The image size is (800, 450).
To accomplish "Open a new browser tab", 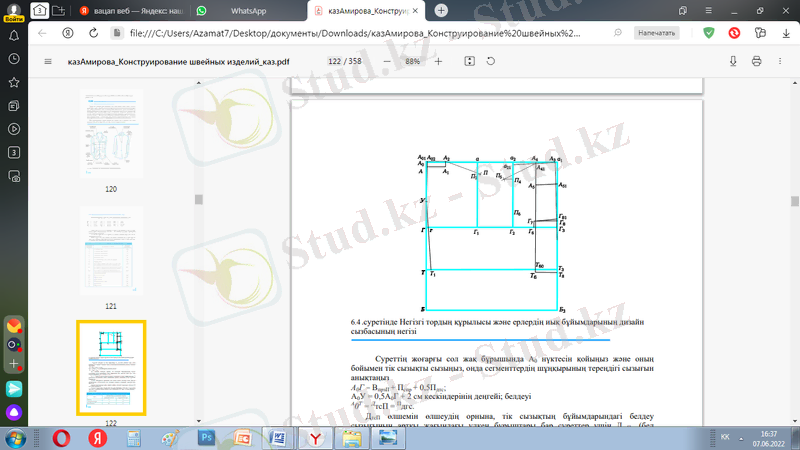I will (x=441, y=10).
